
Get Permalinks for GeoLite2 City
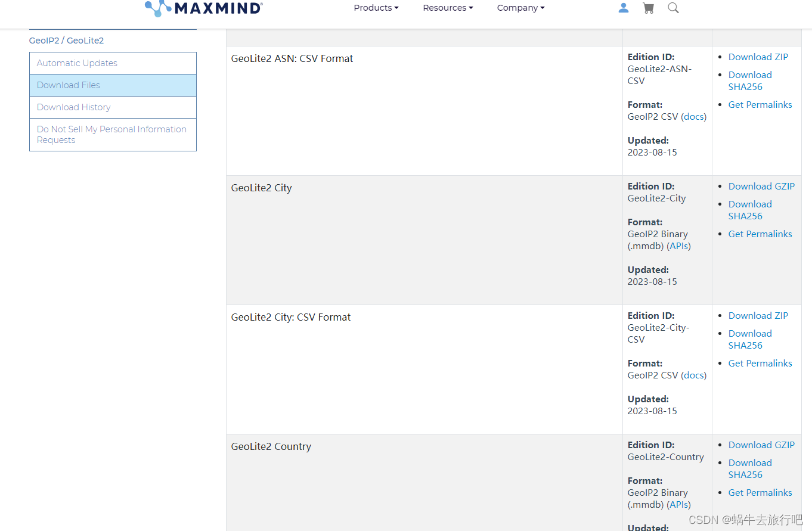point(760,234)
